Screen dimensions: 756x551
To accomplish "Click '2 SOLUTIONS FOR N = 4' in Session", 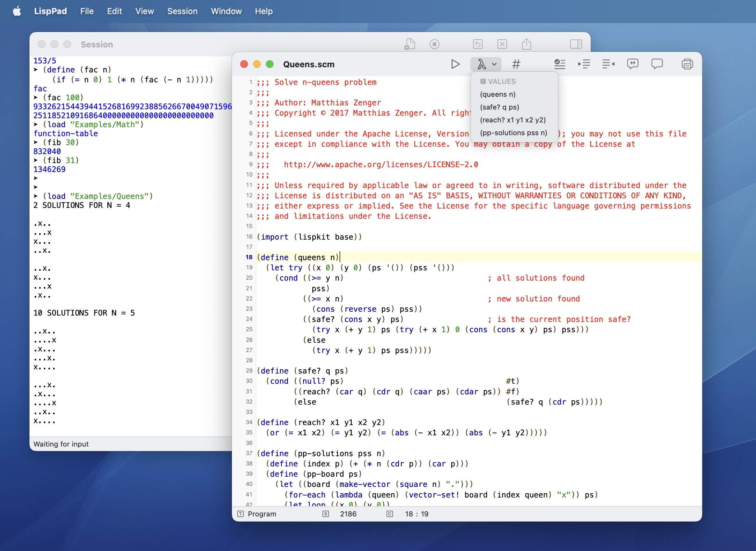I will [x=82, y=205].
